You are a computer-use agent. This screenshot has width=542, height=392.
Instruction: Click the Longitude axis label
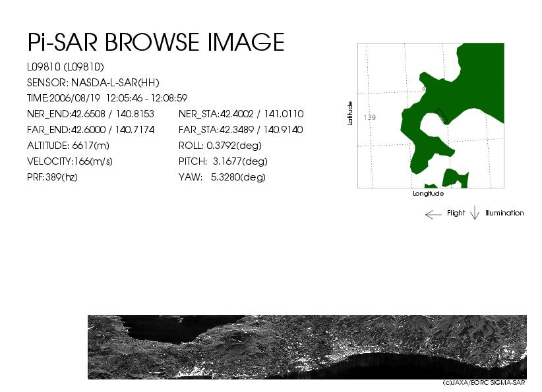pos(429,194)
